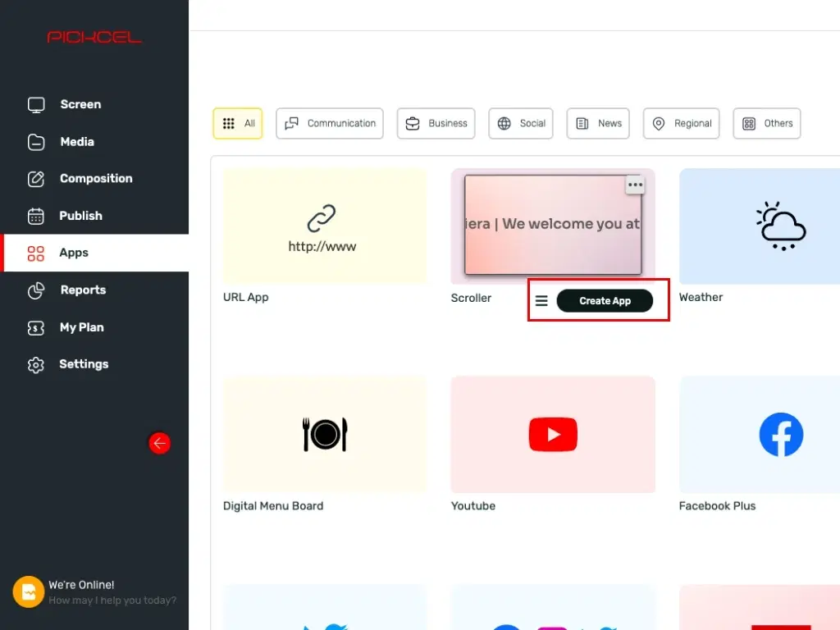Turn on the News apps filter

tap(597, 123)
